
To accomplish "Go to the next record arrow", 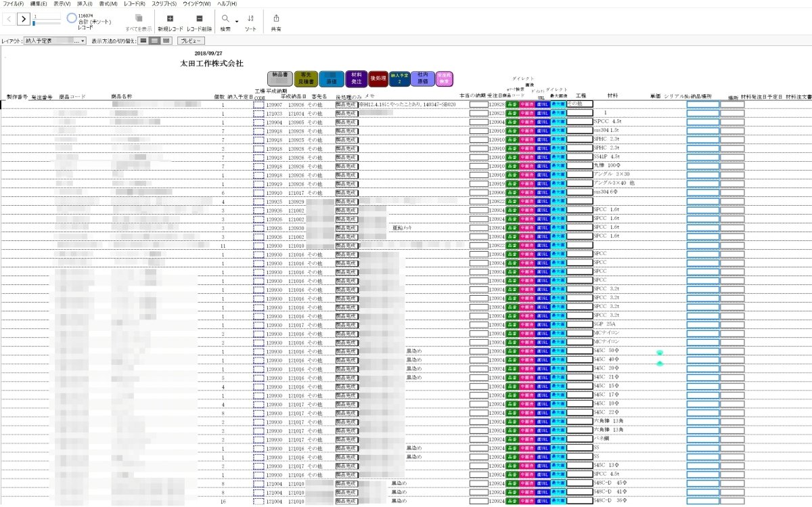I will coord(23,19).
